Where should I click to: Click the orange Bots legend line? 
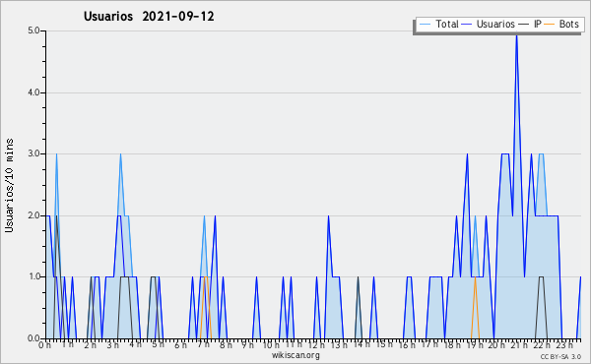click(550, 24)
